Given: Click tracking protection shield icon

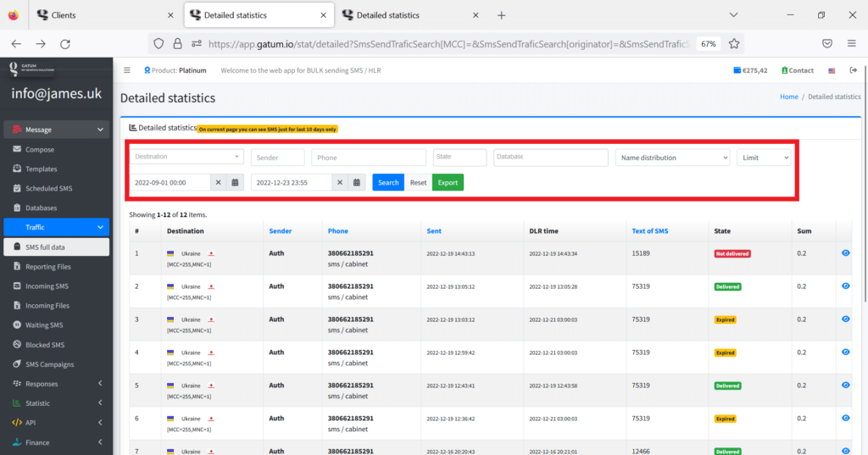Looking at the screenshot, I should [159, 44].
